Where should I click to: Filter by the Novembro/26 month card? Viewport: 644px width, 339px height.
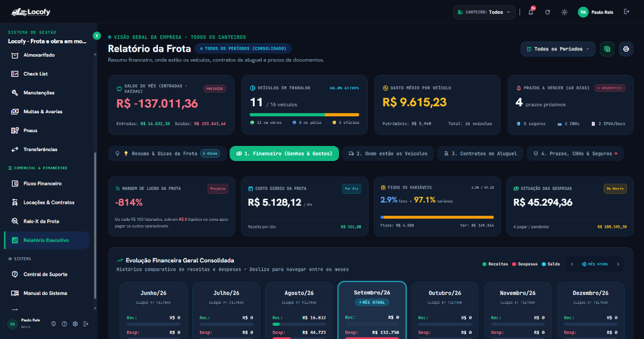click(518, 311)
